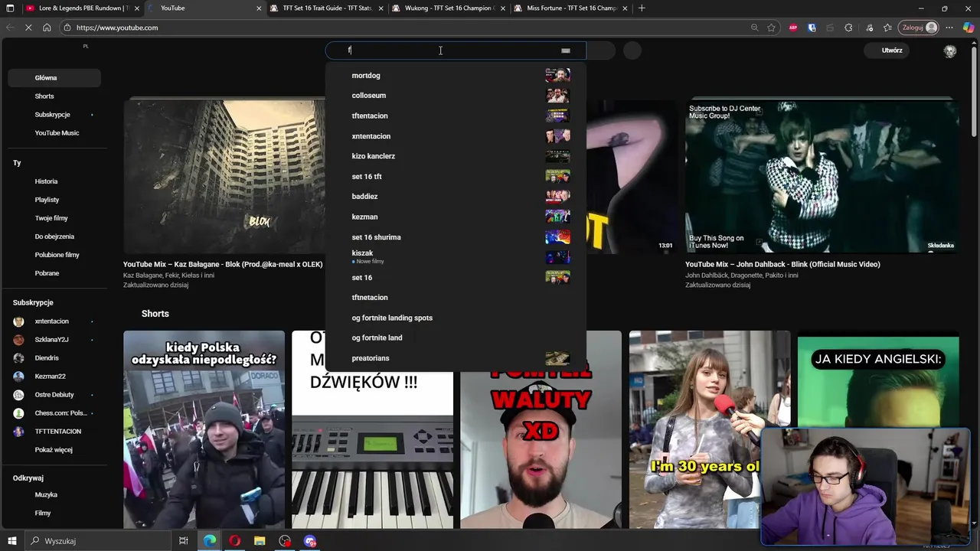Go to the browser home page icon
980x551 pixels.
point(47,28)
